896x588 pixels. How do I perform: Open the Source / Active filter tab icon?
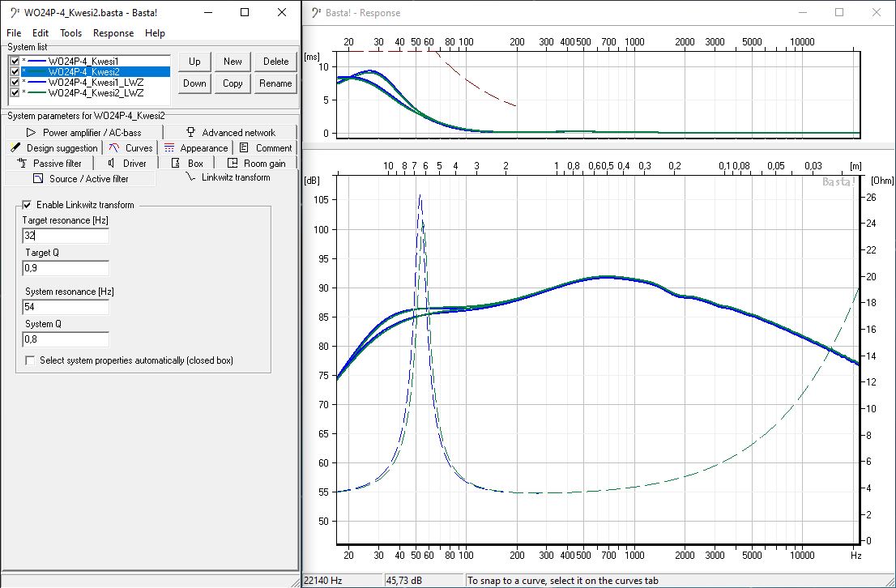[x=38, y=179]
